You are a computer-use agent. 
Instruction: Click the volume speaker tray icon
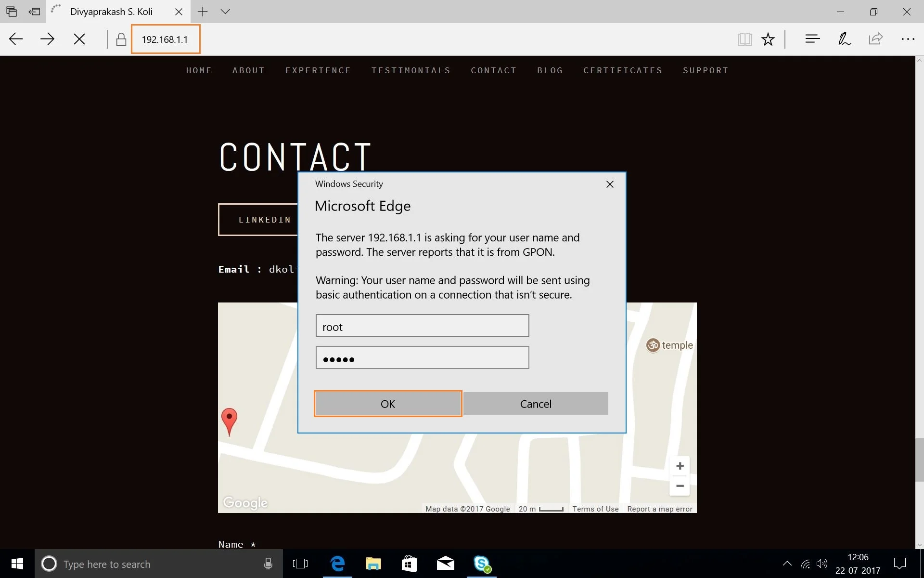tap(822, 564)
